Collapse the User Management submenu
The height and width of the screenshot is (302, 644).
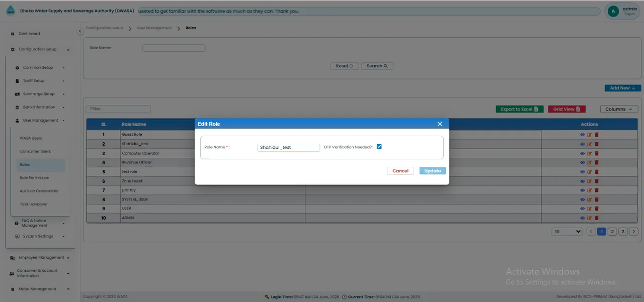tap(63, 121)
